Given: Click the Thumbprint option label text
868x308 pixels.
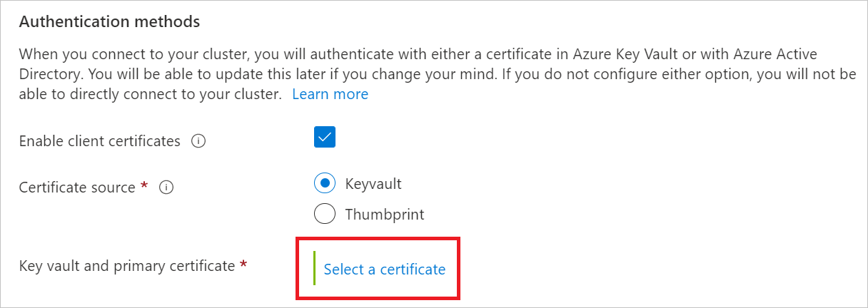Looking at the screenshot, I should coord(385,214).
